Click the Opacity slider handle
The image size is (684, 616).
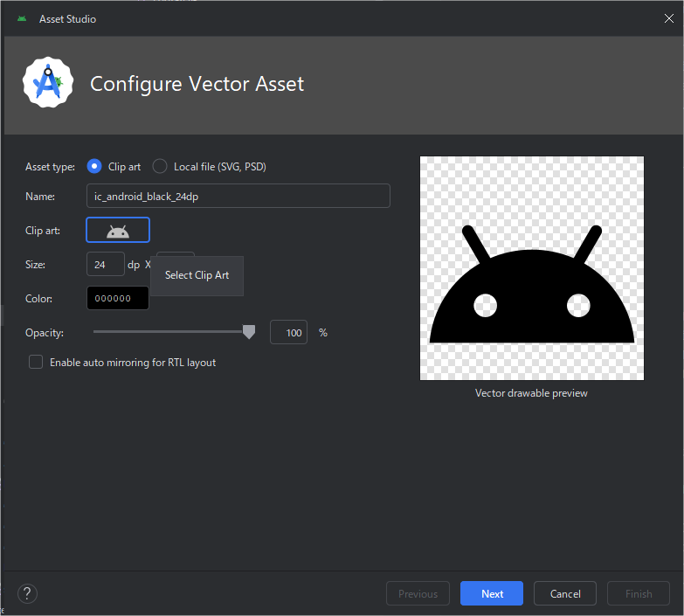click(x=249, y=332)
